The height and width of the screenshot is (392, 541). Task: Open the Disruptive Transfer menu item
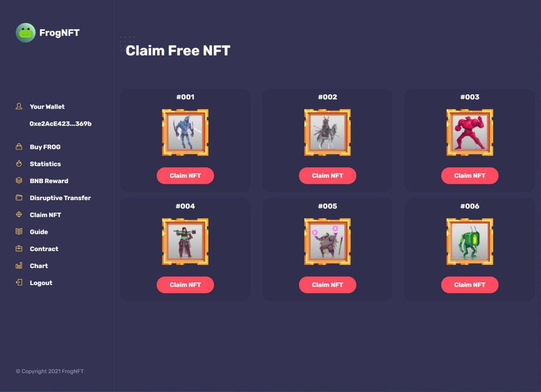click(x=60, y=198)
